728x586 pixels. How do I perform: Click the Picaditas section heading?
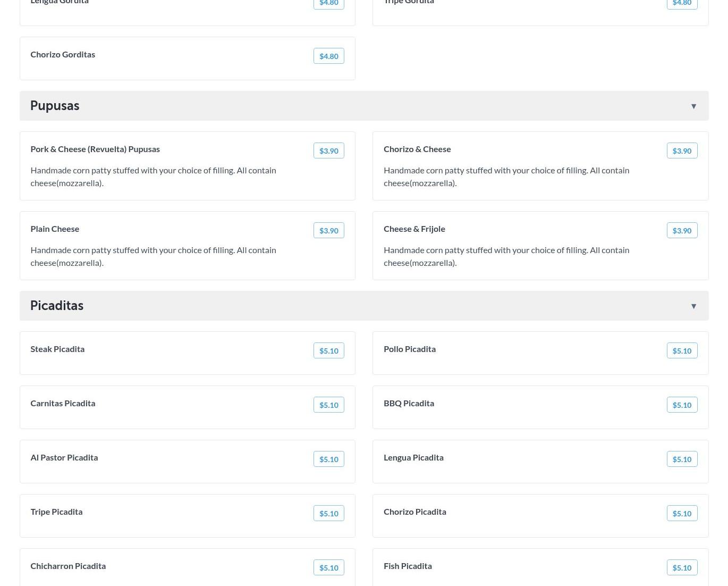[57, 306]
